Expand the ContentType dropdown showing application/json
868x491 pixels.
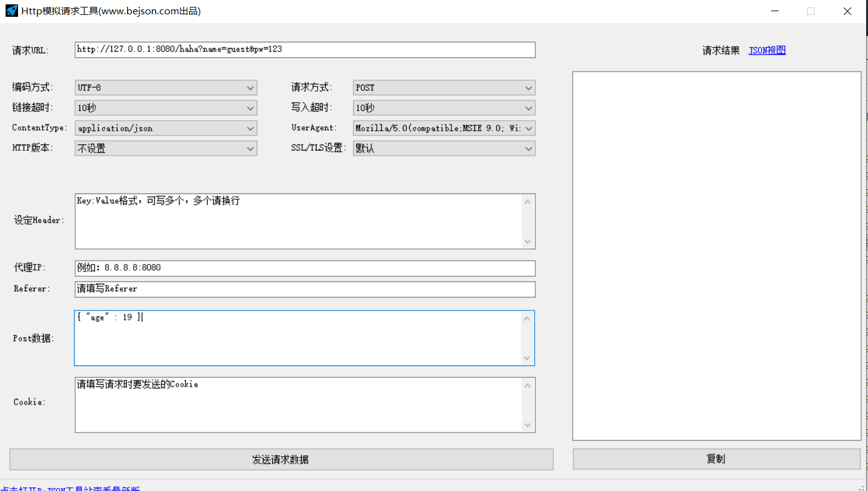point(251,128)
